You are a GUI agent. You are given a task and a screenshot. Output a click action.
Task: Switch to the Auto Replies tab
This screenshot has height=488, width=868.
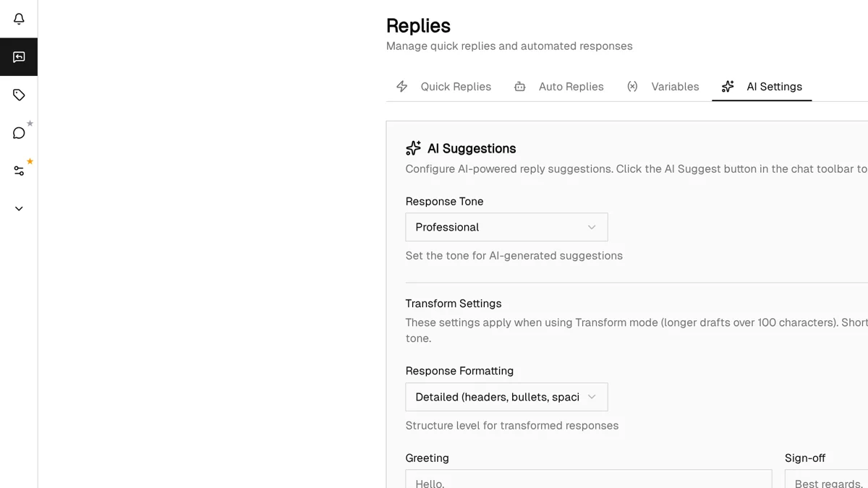point(571,86)
